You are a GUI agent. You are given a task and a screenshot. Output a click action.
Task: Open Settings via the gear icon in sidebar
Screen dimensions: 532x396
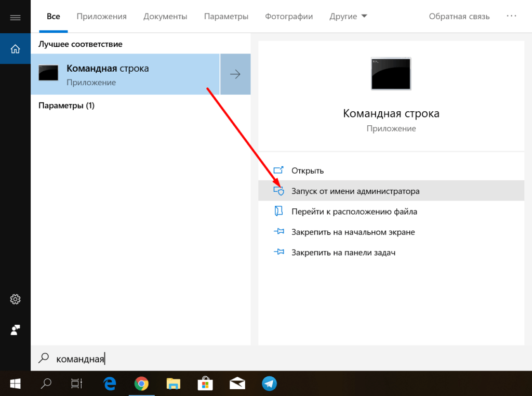[x=15, y=299]
